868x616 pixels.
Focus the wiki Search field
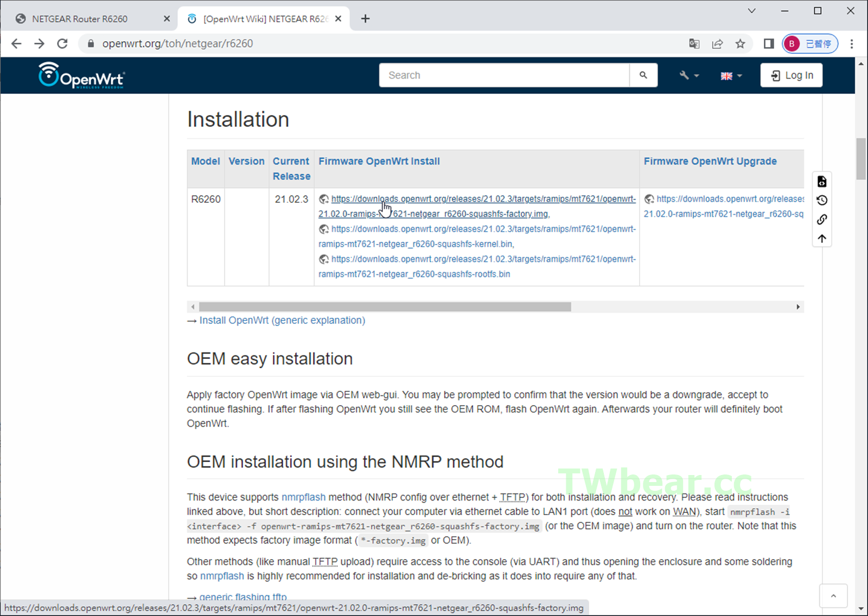click(x=504, y=75)
